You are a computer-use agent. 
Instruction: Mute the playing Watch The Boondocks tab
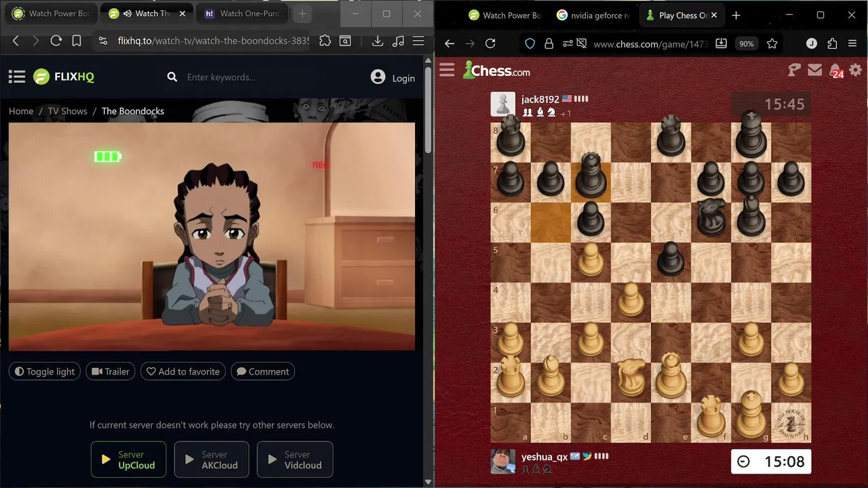pyautogui.click(x=127, y=14)
